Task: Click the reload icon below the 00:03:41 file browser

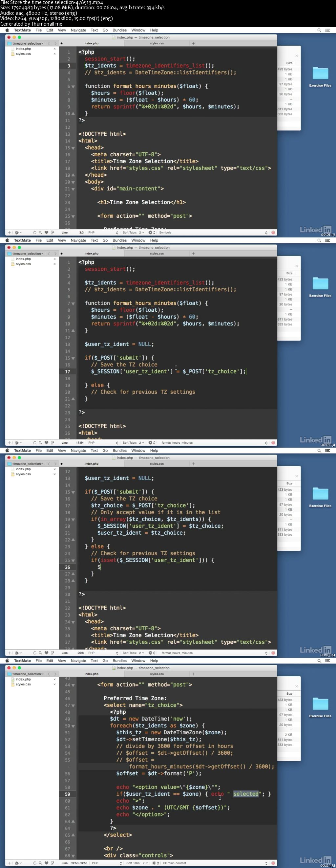Action: [34, 653]
